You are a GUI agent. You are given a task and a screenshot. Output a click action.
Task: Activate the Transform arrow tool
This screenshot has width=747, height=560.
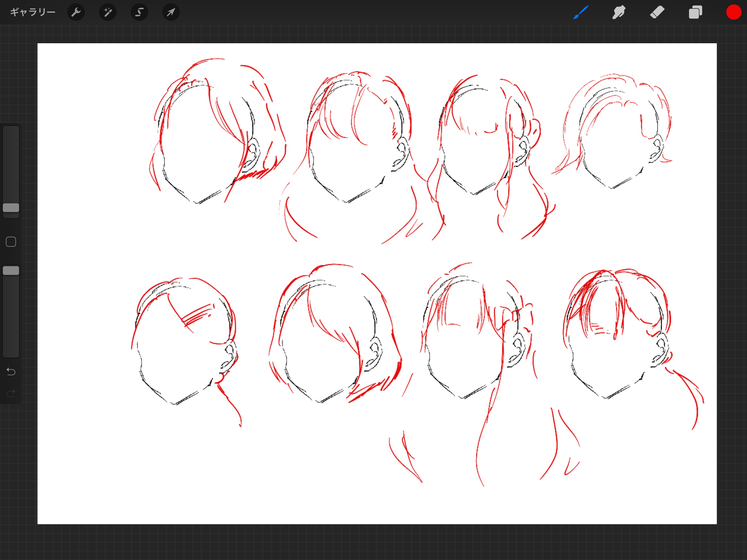click(x=171, y=13)
